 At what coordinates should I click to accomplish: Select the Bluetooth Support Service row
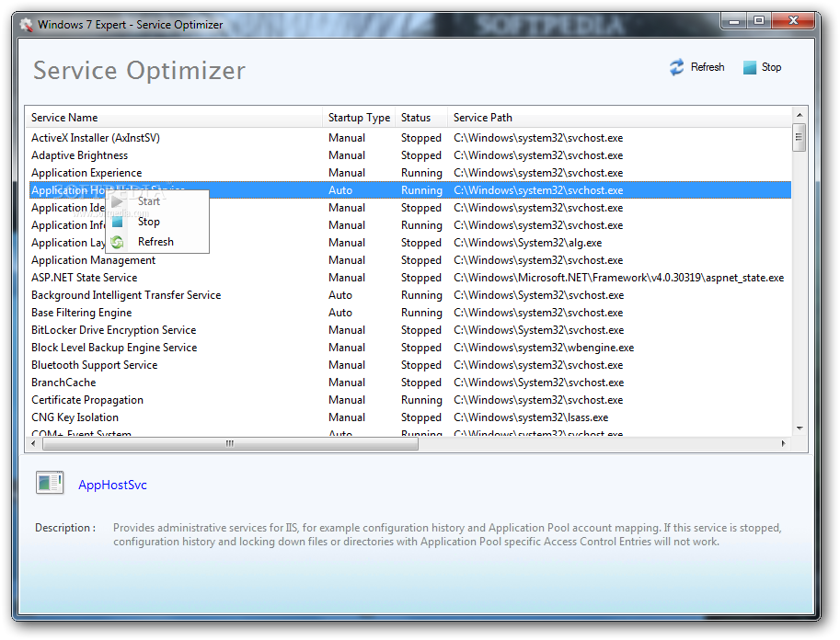(x=409, y=365)
